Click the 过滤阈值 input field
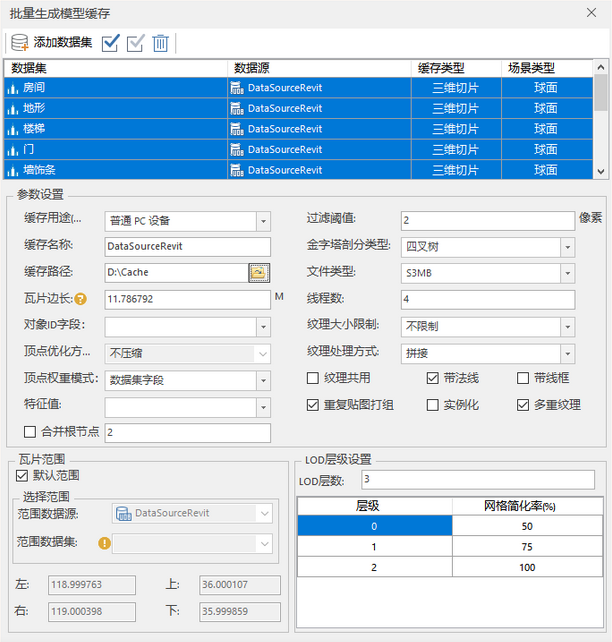This screenshot has height=642, width=612. 488,220
